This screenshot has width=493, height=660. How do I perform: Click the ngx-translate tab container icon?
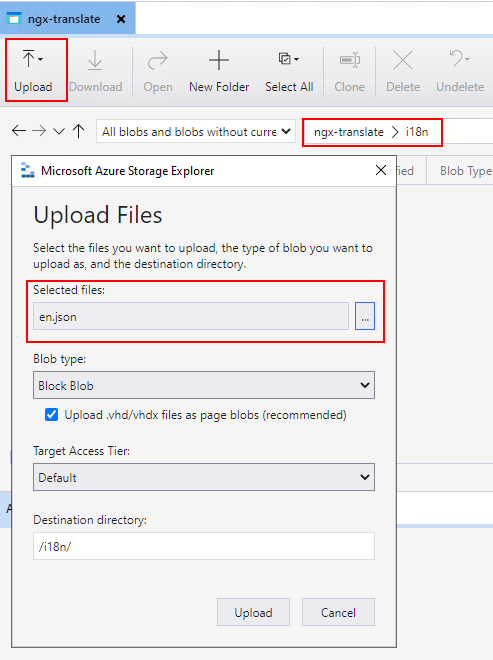coord(14,19)
